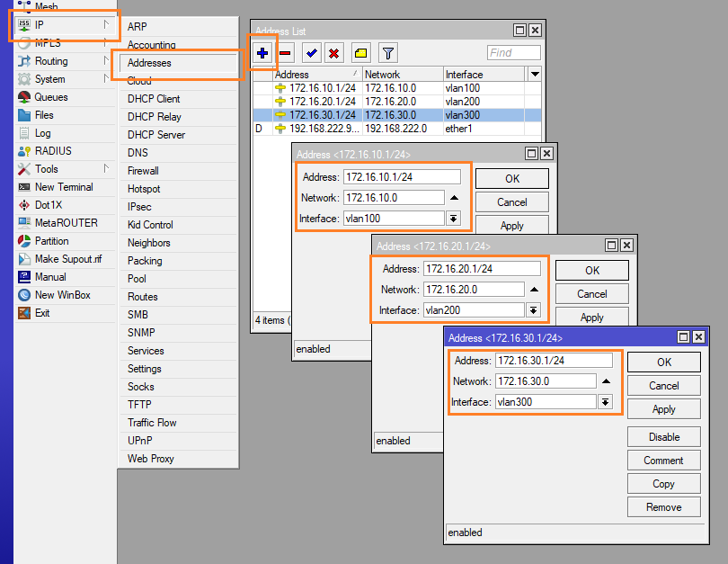Open the Address List column selector dropdown

(536, 74)
